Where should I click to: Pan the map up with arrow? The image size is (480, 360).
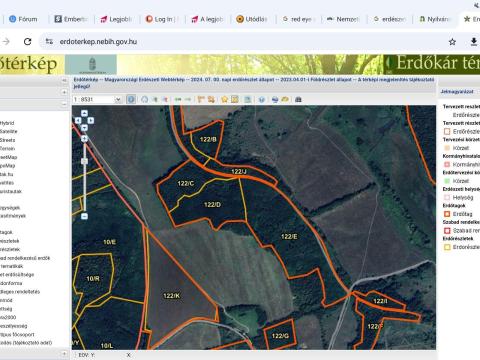84,113
